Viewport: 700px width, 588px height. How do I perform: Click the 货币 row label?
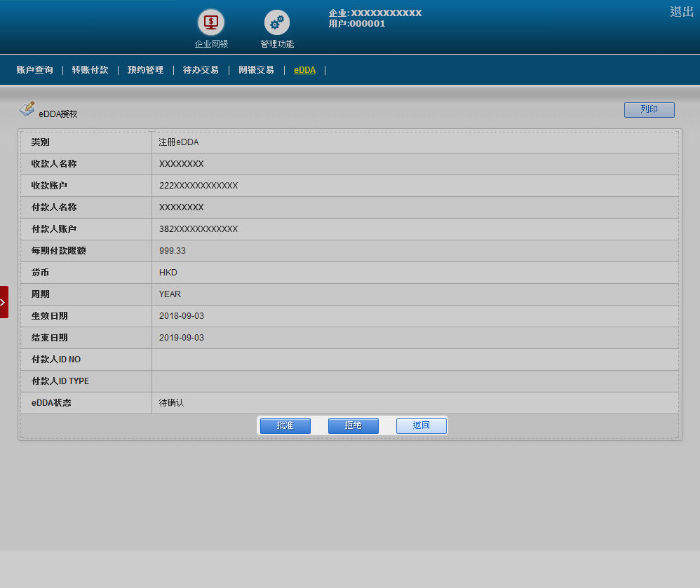pos(40,273)
